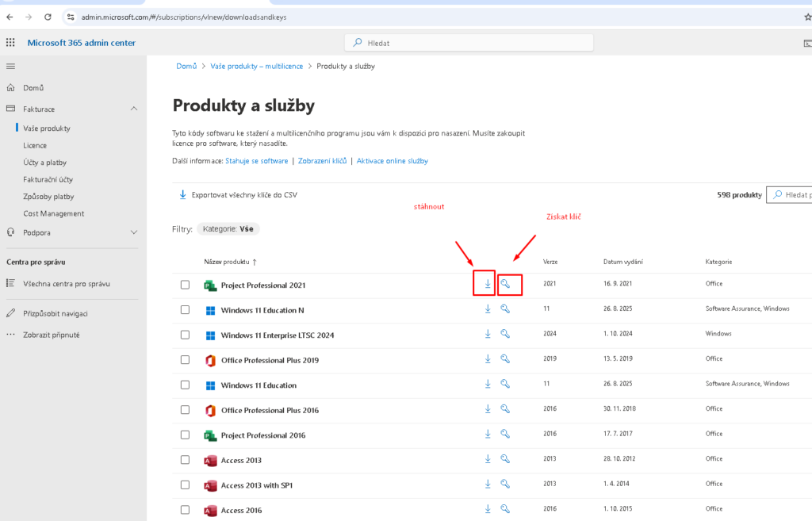Get the key for Project Professional 2021
Viewport: 812px width, 521px height.
tap(505, 284)
